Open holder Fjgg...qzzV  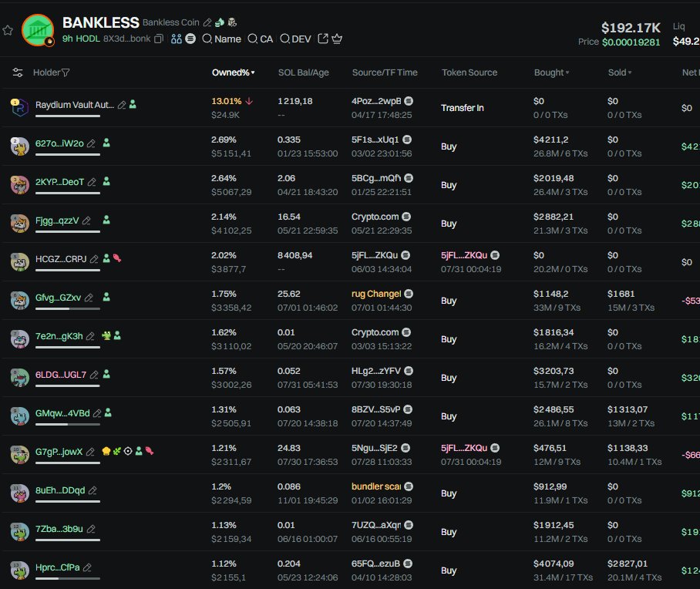[x=57, y=220]
